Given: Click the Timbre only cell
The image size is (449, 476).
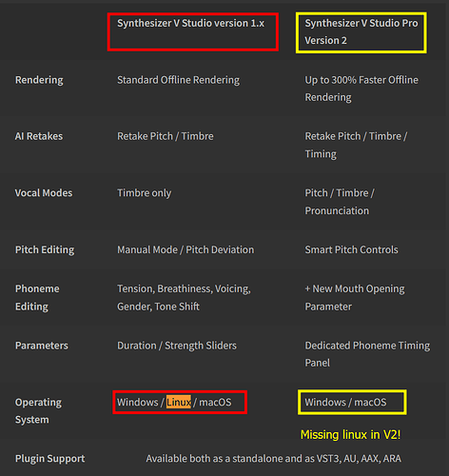Looking at the screenshot, I should pos(145,193).
